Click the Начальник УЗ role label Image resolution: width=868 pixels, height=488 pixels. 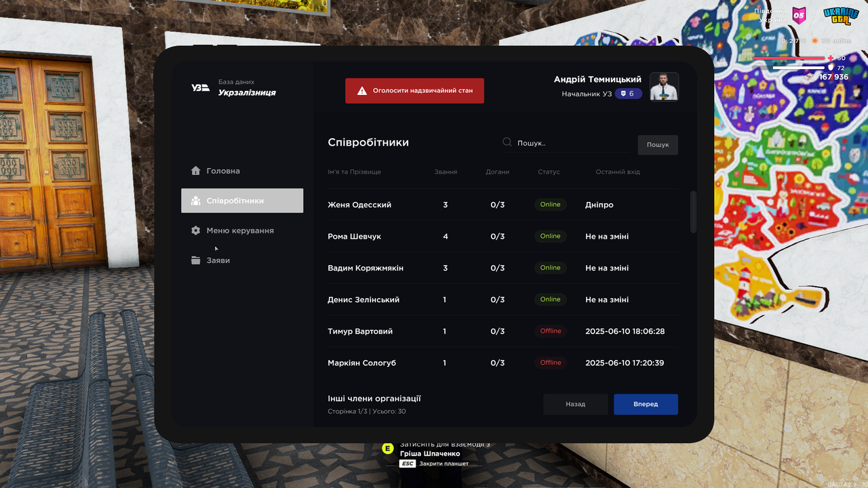(587, 94)
